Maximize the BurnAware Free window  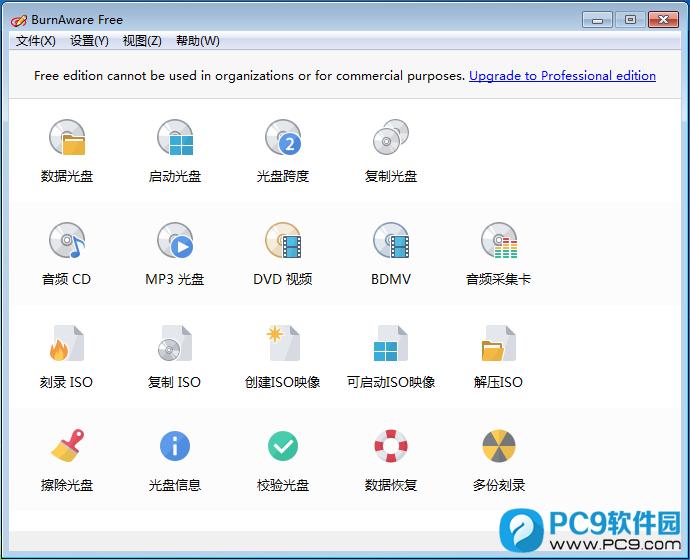point(630,20)
